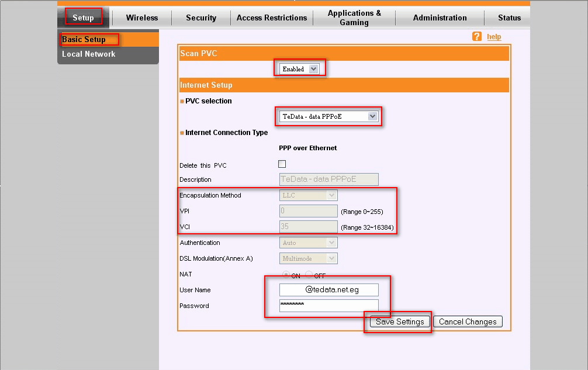Select NAT OFF radio button
The width and height of the screenshot is (588, 370).
coord(309,275)
